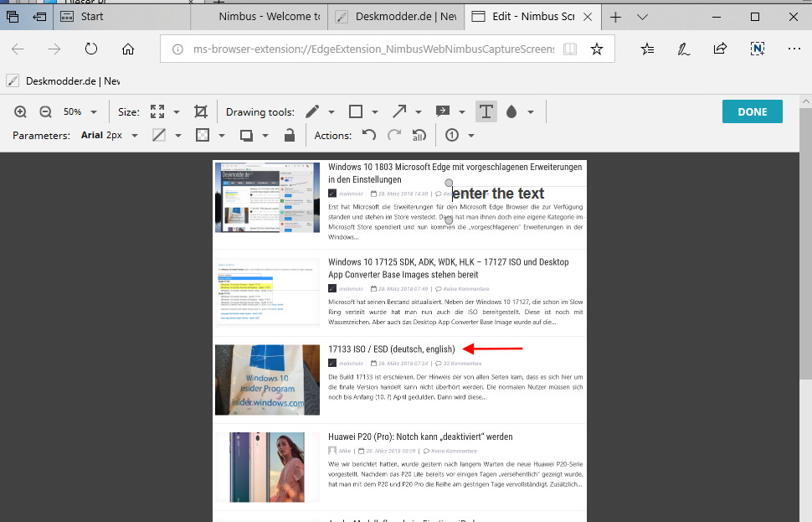Go forward to the next page

[x=54, y=49]
